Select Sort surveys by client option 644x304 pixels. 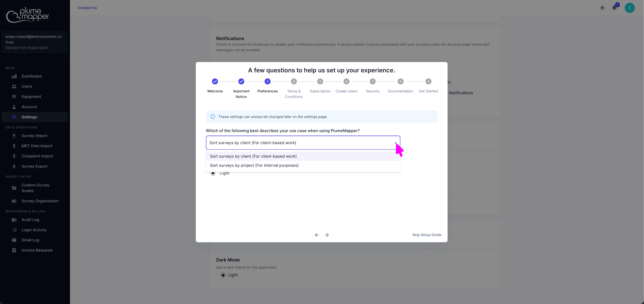[x=303, y=156]
